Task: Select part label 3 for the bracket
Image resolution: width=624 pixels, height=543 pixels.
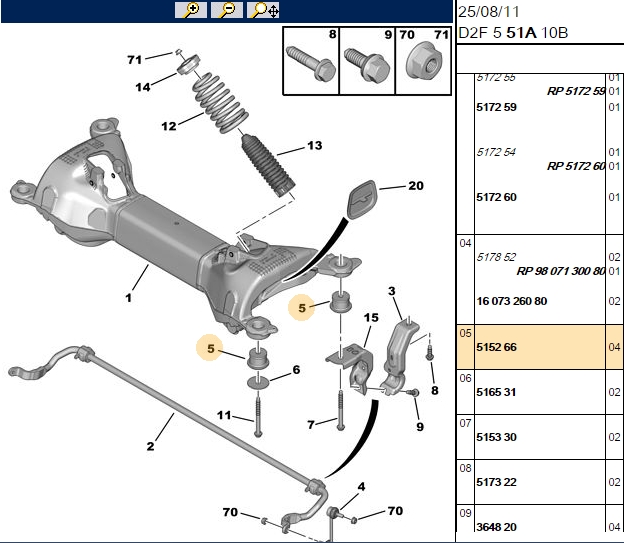Action: point(392,291)
